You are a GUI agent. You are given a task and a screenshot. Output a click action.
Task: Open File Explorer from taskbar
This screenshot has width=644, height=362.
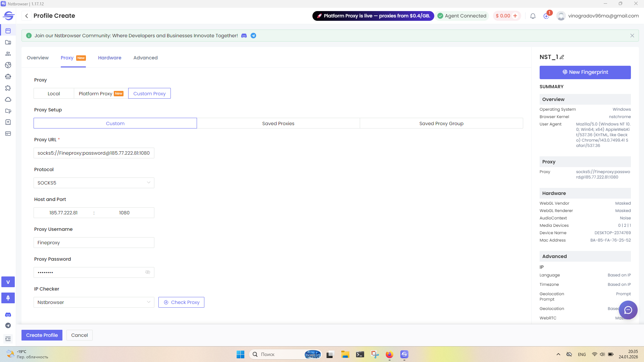pos(345,354)
